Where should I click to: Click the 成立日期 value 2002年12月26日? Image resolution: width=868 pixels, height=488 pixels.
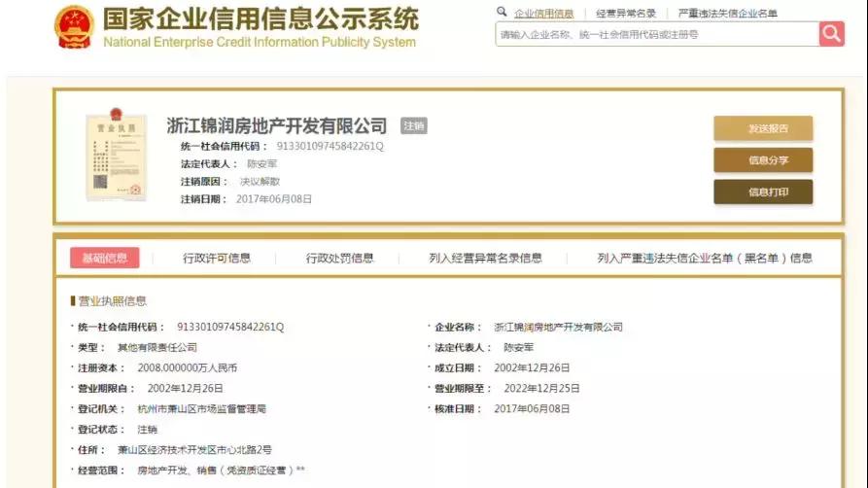click(x=532, y=367)
